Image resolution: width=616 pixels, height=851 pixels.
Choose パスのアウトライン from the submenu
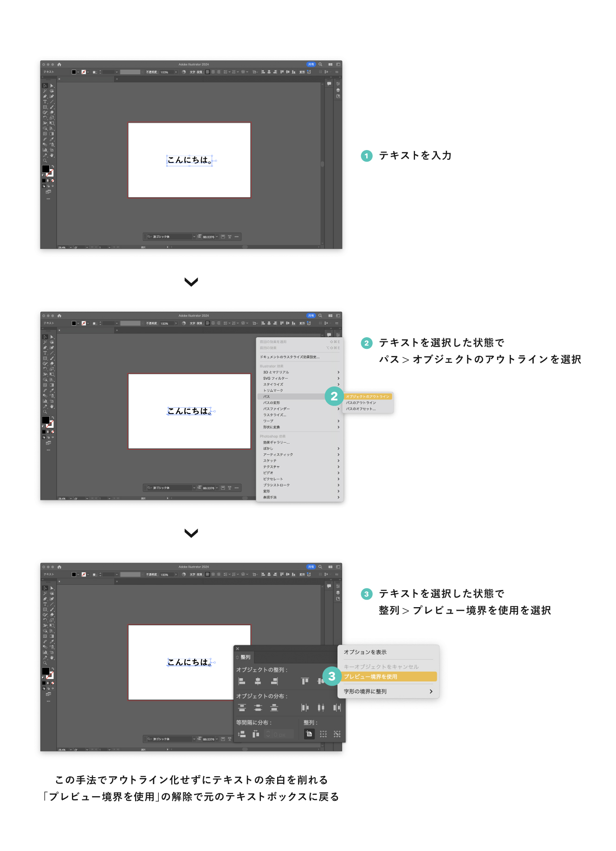361,403
